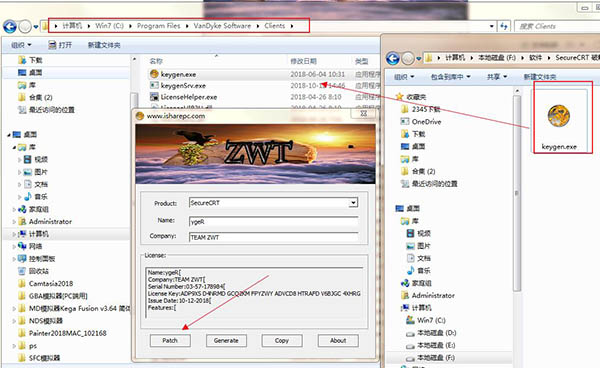The height and width of the screenshot is (368, 600).
Task: Click VanDyke Software in the breadcrumb path
Action: (x=222, y=26)
